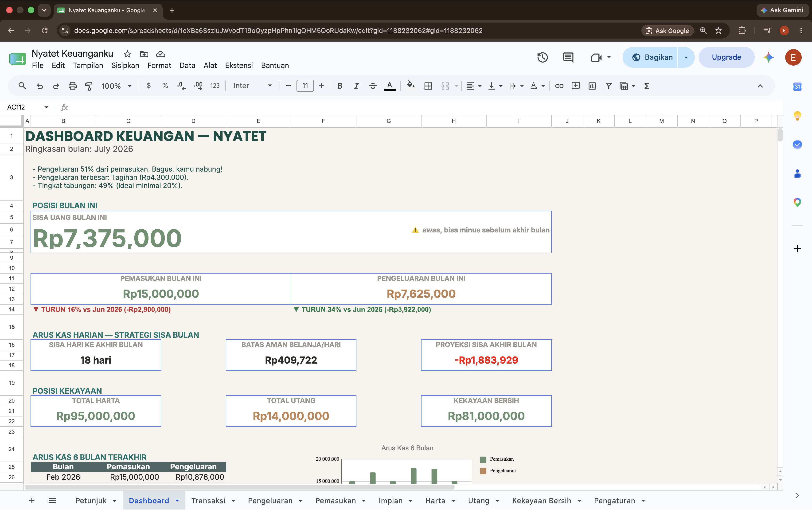Open all comments icon
This screenshot has width=812, height=510.
tap(568, 57)
